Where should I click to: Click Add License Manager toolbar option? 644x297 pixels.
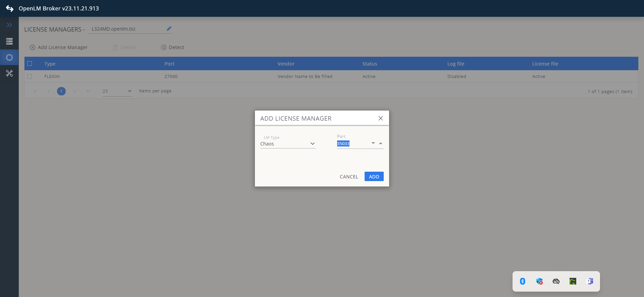(x=59, y=47)
